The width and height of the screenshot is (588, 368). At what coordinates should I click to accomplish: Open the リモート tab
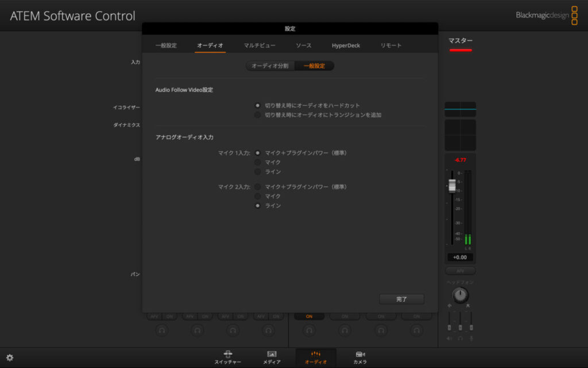[390, 45]
